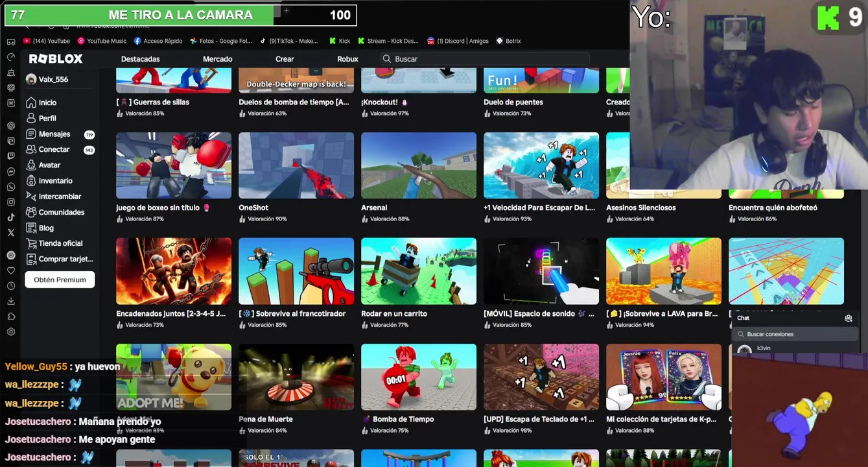The width and height of the screenshot is (868, 467).
Task: Open browser settings gear in sidebar
Action: coord(11,331)
